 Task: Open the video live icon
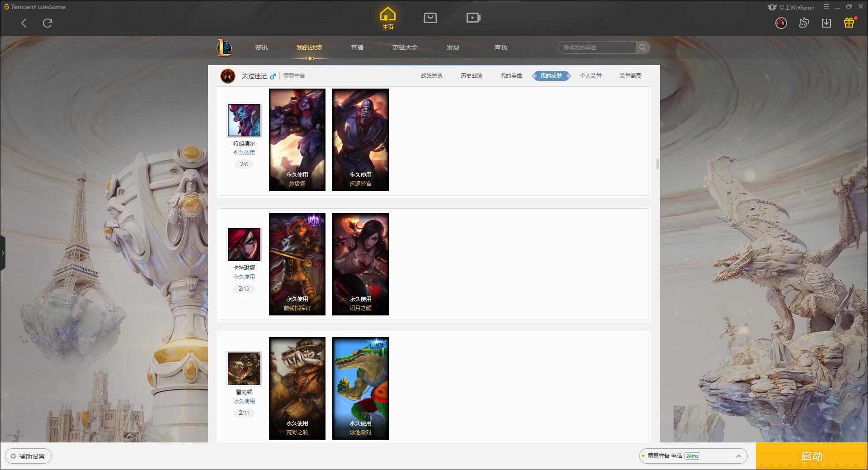click(473, 18)
